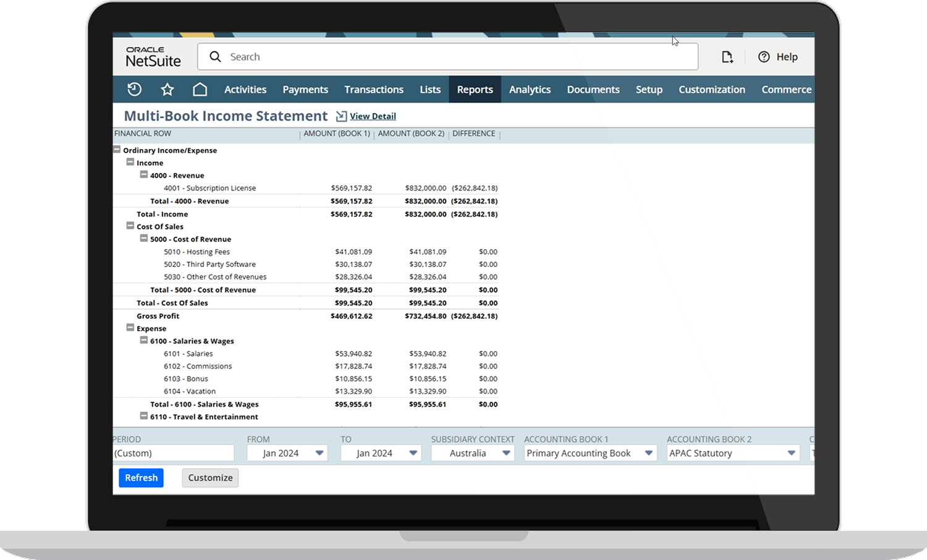Open recent records history icon
Screen dimensions: 927x560
134,89
